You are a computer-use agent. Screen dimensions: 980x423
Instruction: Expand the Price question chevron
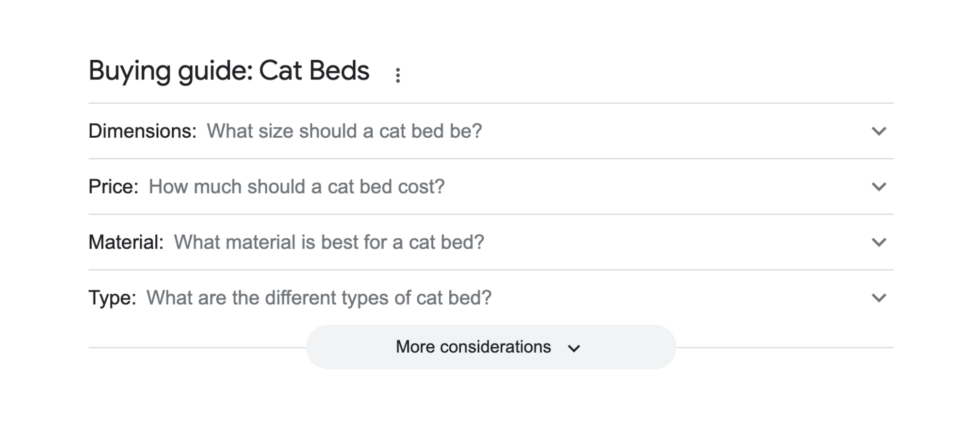point(879,187)
